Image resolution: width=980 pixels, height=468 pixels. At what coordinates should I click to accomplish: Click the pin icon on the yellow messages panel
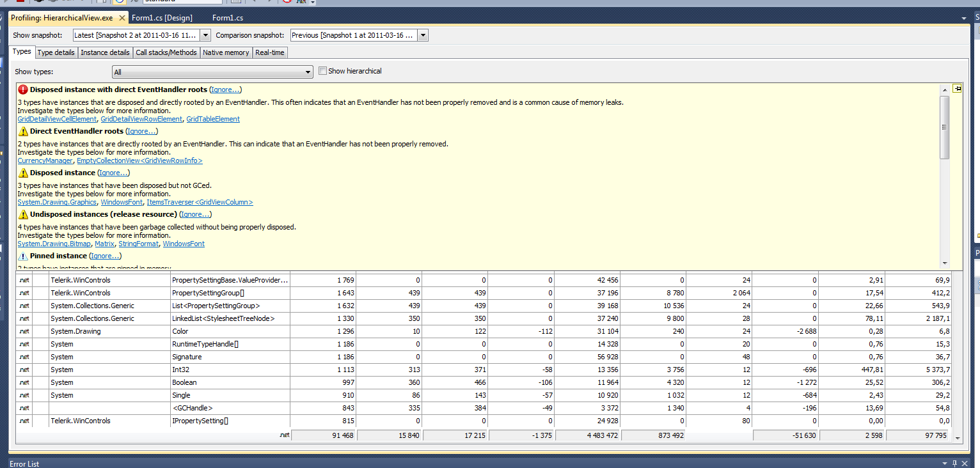click(957, 89)
